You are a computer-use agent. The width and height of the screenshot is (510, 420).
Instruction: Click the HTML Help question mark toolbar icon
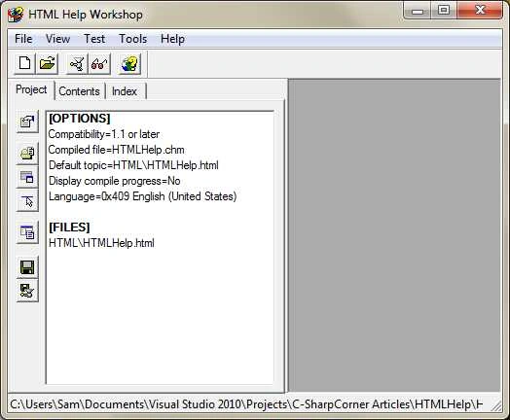point(129,63)
